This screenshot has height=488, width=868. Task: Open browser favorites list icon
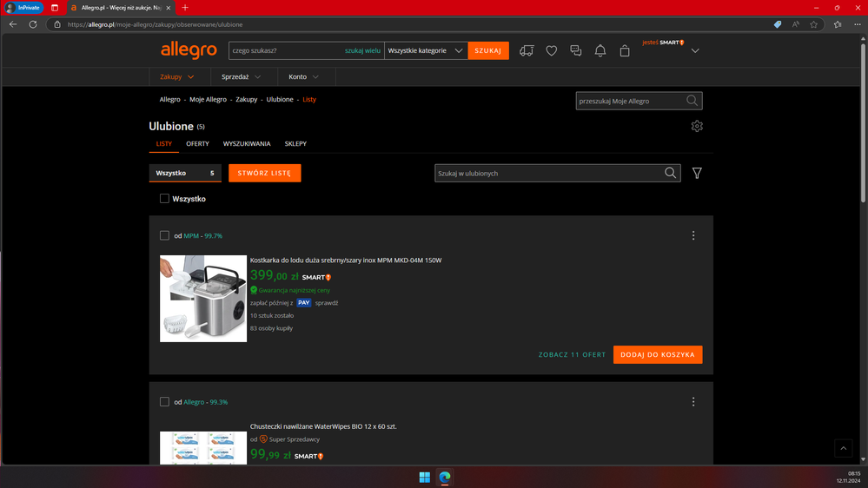pyautogui.click(x=838, y=24)
